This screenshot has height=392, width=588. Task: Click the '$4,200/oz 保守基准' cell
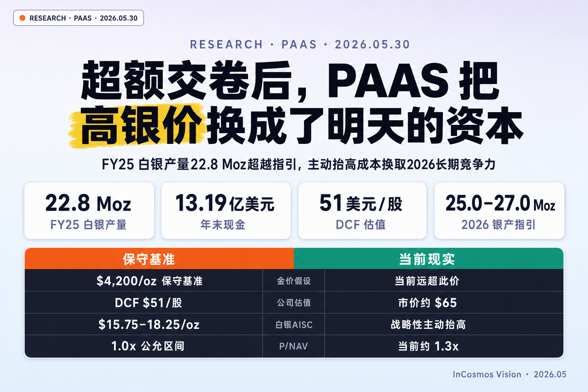click(144, 281)
